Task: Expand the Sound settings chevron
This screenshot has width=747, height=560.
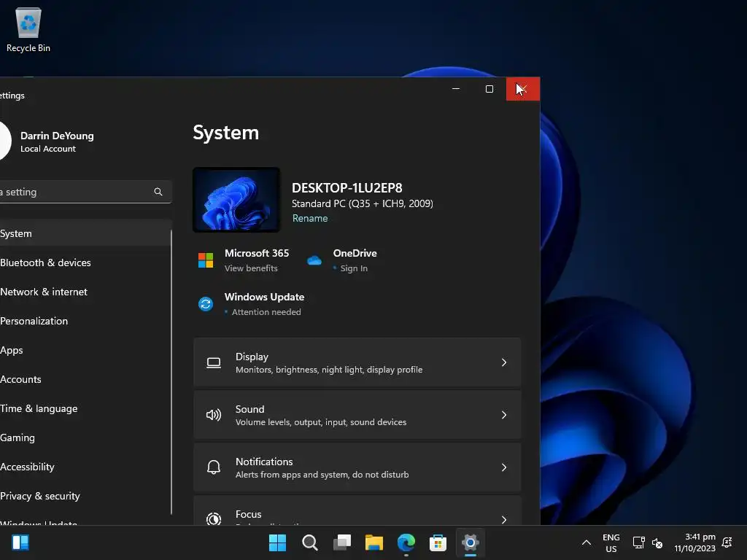Action: click(x=503, y=415)
